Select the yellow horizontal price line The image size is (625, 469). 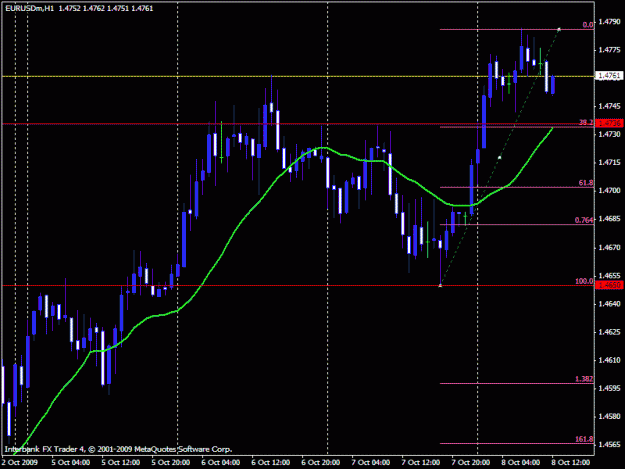point(298,76)
